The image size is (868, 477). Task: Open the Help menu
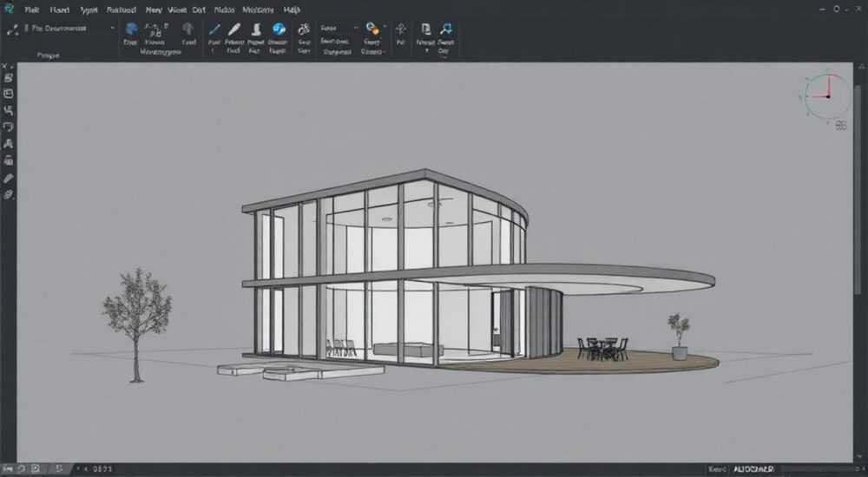point(292,10)
